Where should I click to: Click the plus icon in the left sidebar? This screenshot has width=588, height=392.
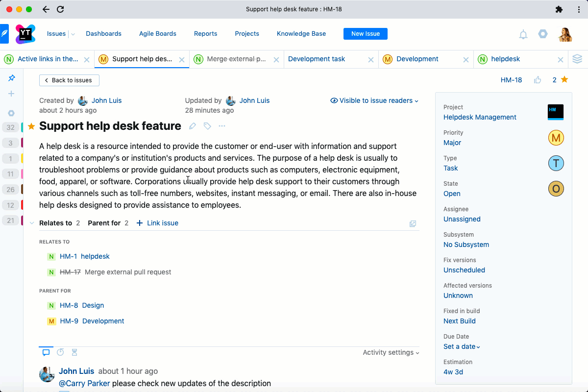12,94
